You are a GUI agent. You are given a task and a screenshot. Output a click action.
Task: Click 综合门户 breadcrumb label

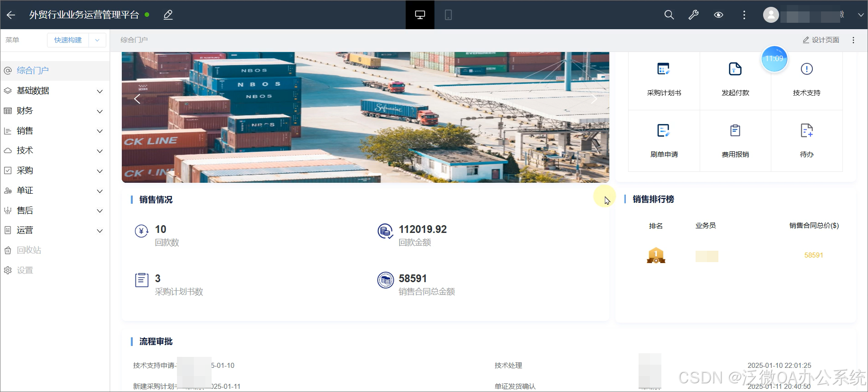(134, 40)
